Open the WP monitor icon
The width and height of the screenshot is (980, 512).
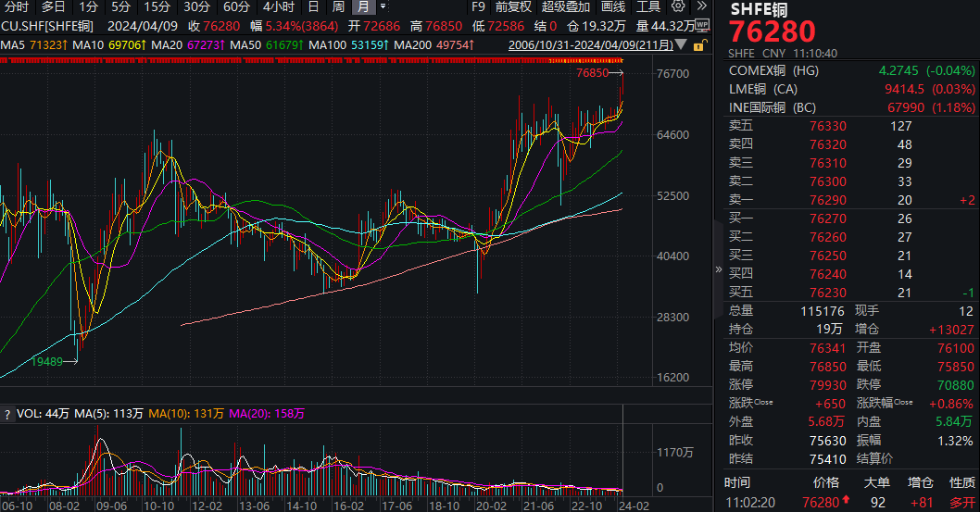tap(703, 26)
